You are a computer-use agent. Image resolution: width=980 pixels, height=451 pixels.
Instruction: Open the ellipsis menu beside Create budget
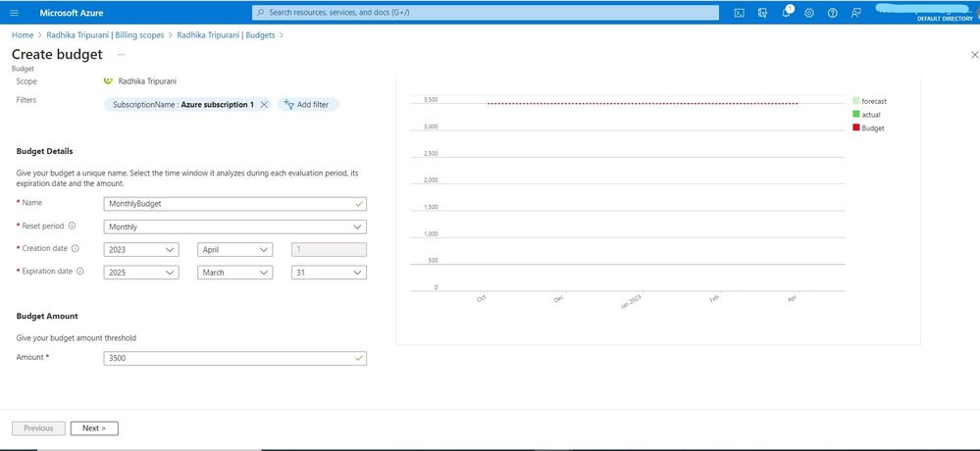click(x=121, y=54)
